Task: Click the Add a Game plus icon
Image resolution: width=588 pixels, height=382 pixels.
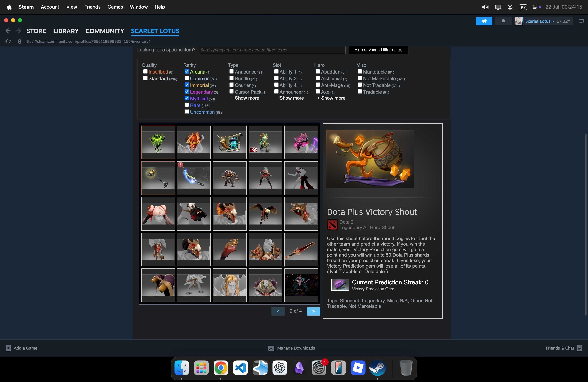Action: pyautogui.click(x=8, y=348)
